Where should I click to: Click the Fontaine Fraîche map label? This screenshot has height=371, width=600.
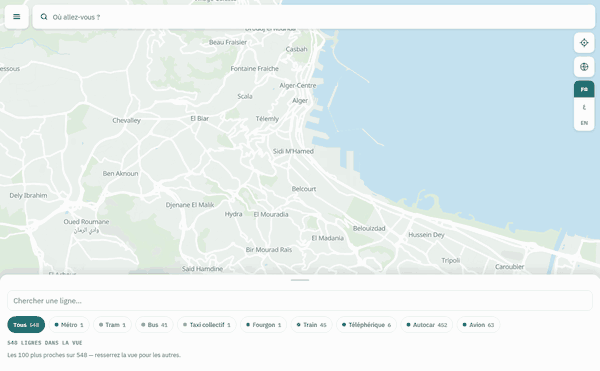(254, 69)
